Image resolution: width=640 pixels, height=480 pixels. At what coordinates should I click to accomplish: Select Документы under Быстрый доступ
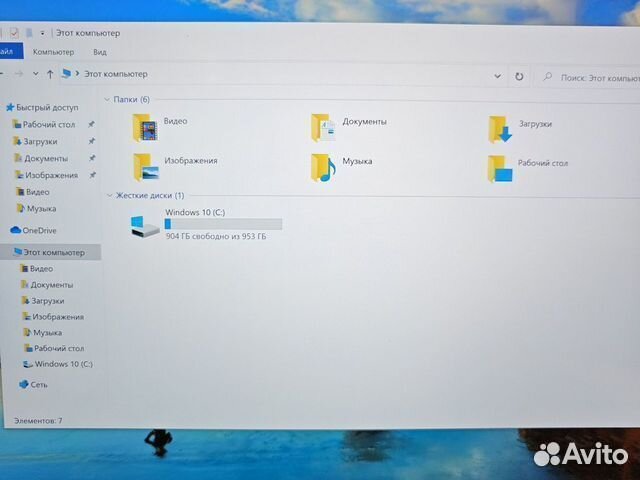pos(46,158)
